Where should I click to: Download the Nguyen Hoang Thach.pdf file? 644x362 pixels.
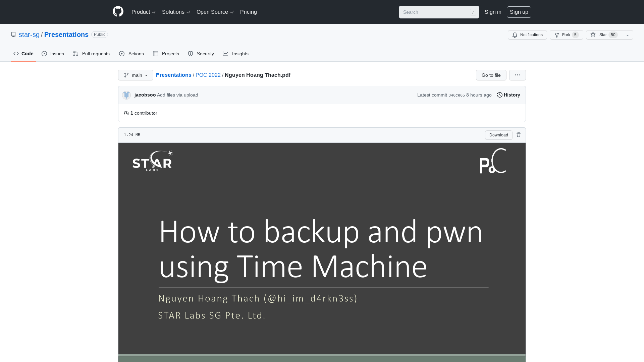(x=498, y=135)
